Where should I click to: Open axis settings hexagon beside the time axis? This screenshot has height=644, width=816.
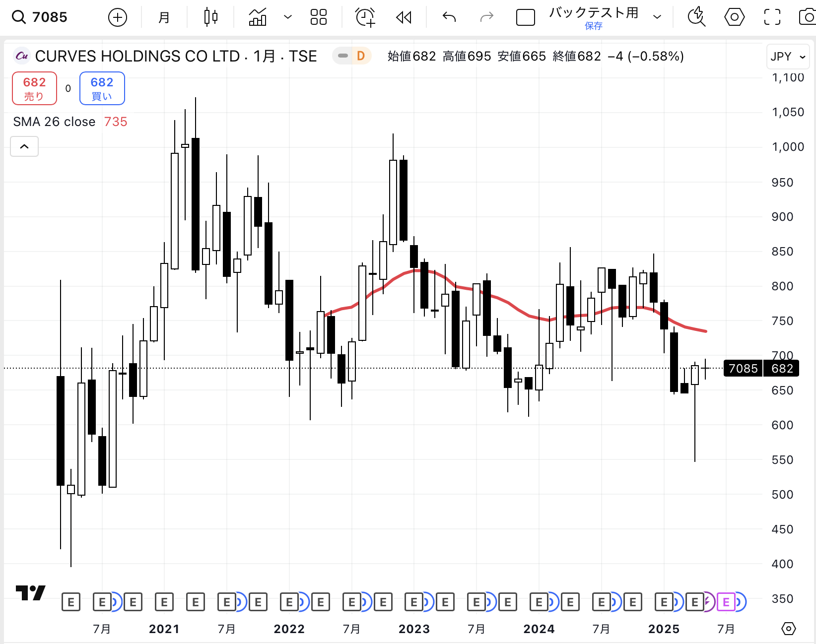[789, 629]
